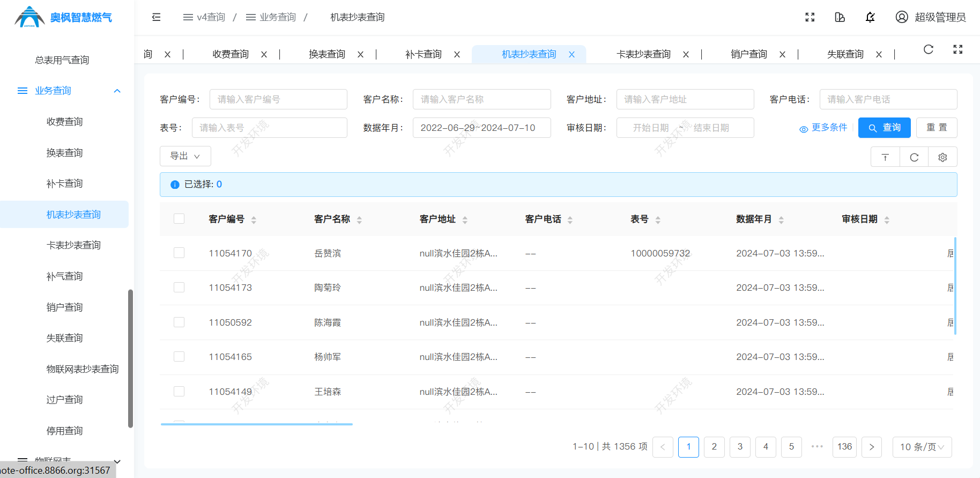This screenshot has height=478, width=980.
Task: Check the row for customer 11054149
Action: [x=179, y=391]
